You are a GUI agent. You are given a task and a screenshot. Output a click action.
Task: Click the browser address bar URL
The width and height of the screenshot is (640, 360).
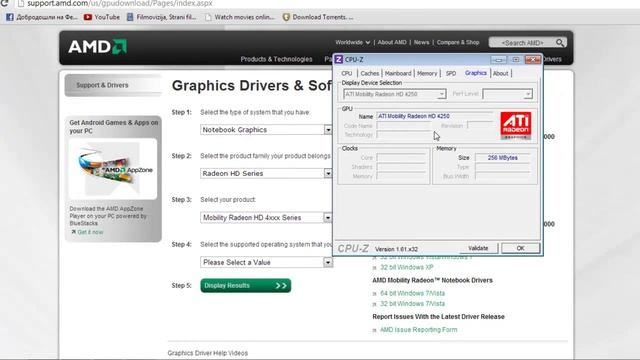click(x=120, y=3)
